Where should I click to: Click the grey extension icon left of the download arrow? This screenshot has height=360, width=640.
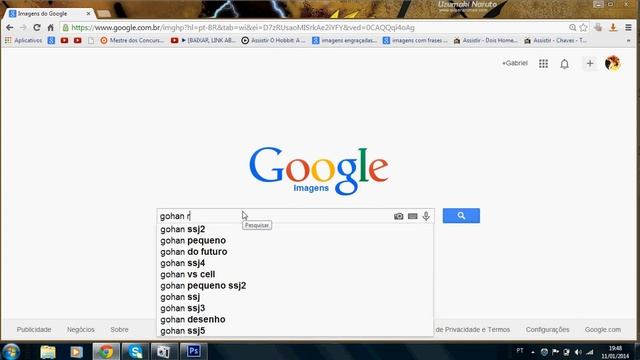(x=598, y=27)
